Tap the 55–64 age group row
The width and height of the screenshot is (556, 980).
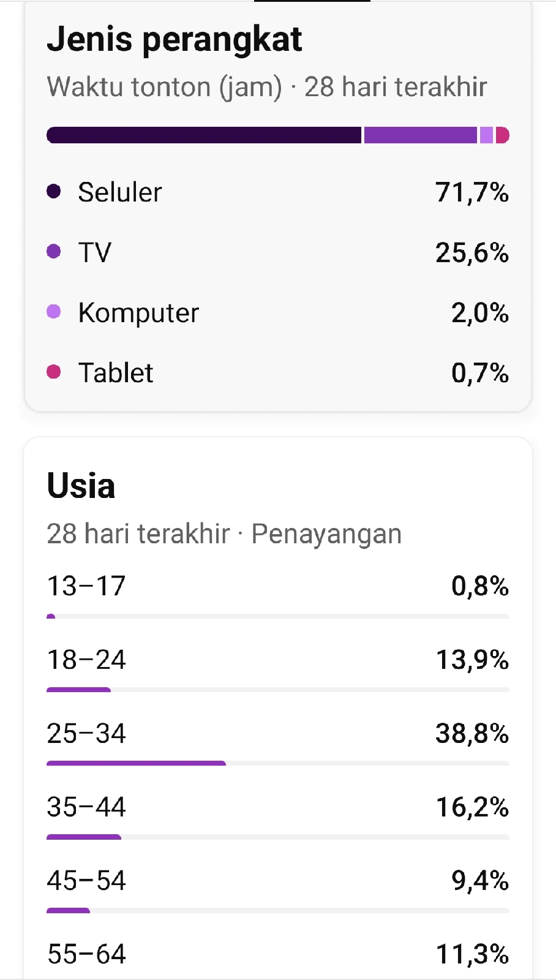(x=278, y=954)
